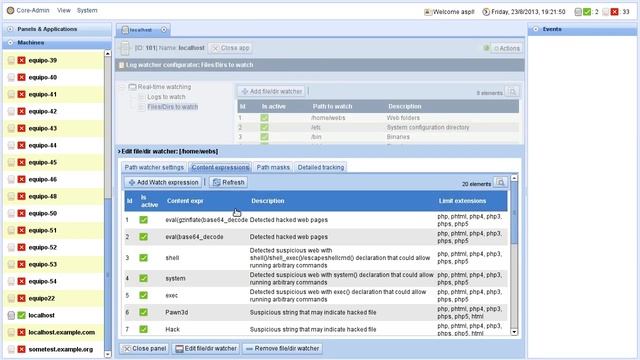Toggle active checkbox for Pawn3d expression
The width and height of the screenshot is (640, 360).
(x=144, y=312)
